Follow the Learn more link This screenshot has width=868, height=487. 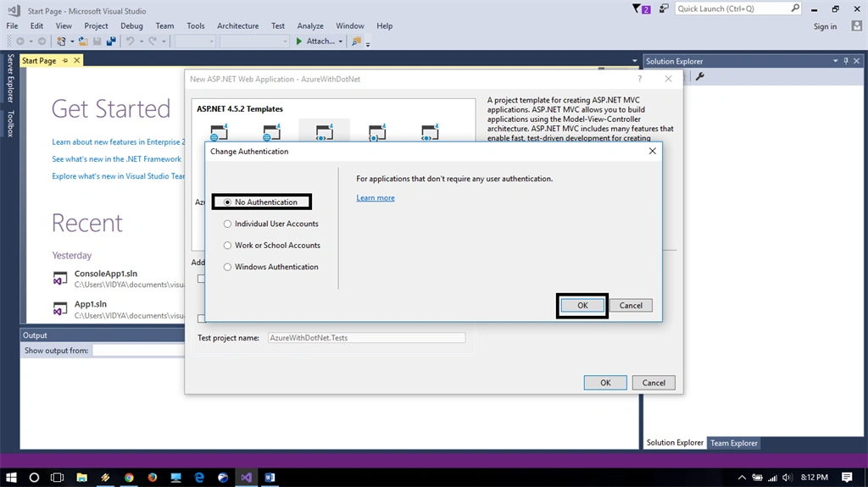376,197
